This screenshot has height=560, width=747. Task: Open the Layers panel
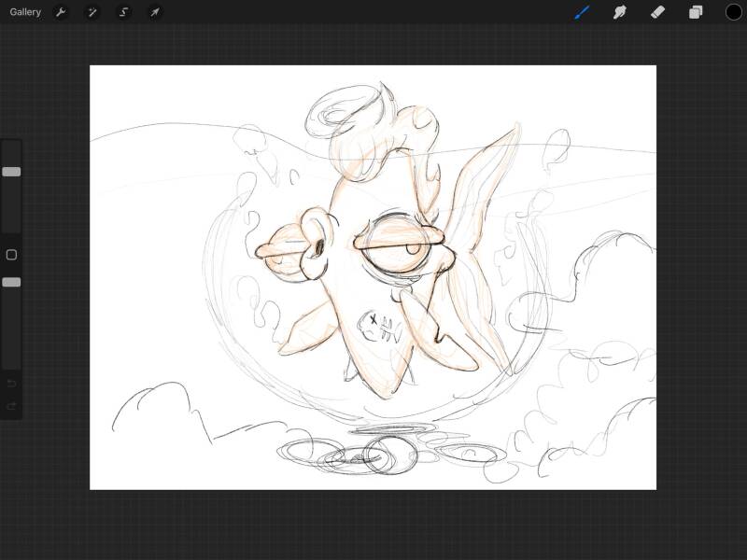click(x=696, y=12)
